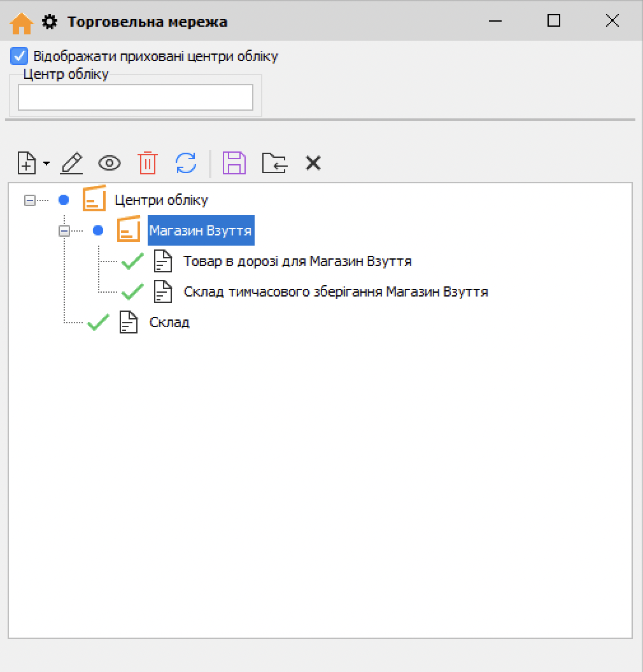Click the blue refresh arrows icon
Screen dimensions: 643x672
[x=186, y=164]
